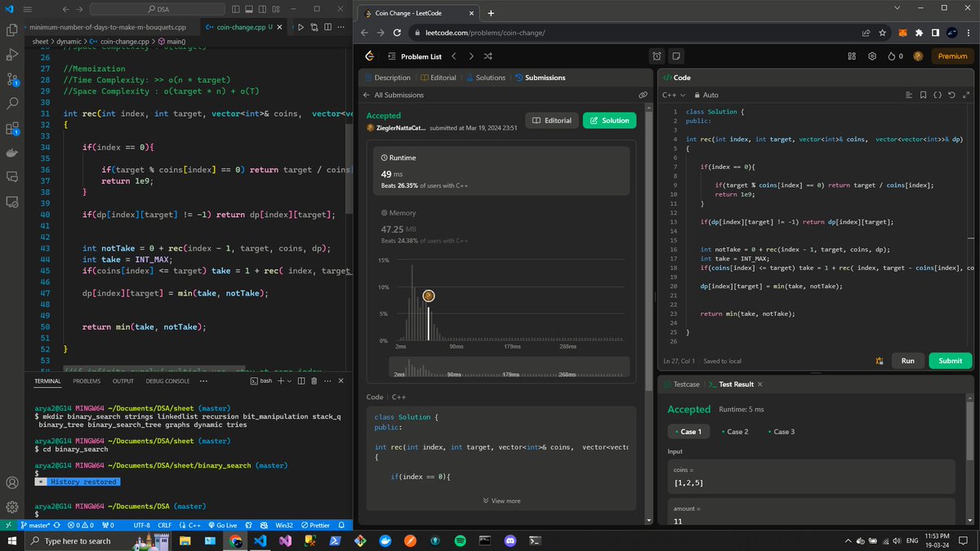The image size is (980, 551).
Task: Click the Editorial button beside Solution
Action: tap(552, 120)
